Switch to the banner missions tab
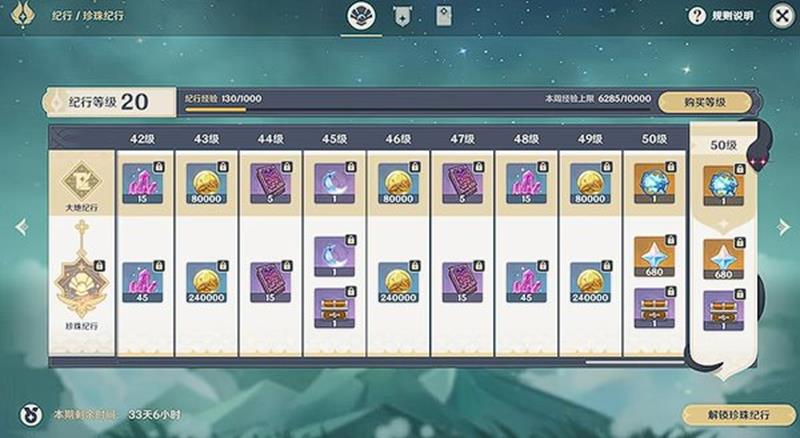Screen dimensions: 800x438 click(403, 16)
